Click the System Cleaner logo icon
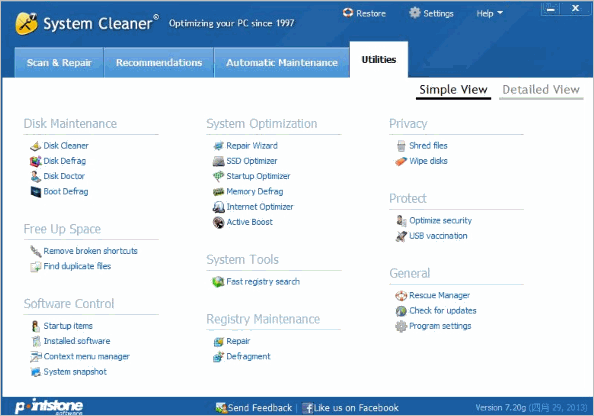The image size is (594, 416). [x=26, y=23]
